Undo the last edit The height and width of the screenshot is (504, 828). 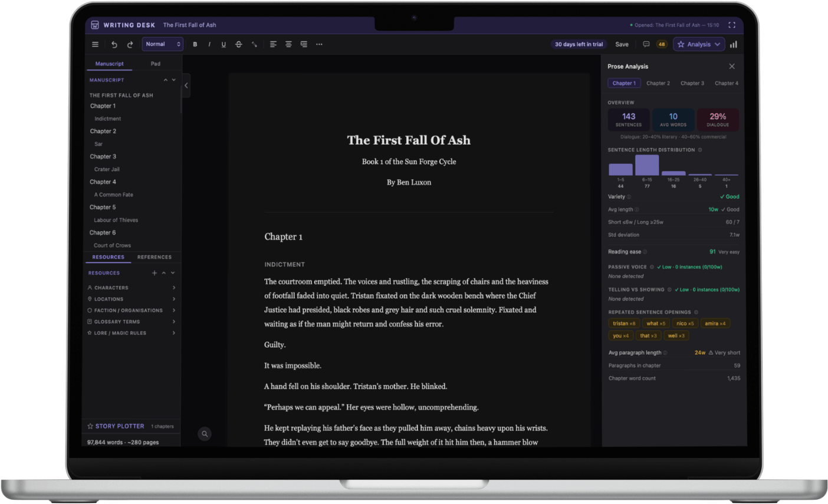114,44
